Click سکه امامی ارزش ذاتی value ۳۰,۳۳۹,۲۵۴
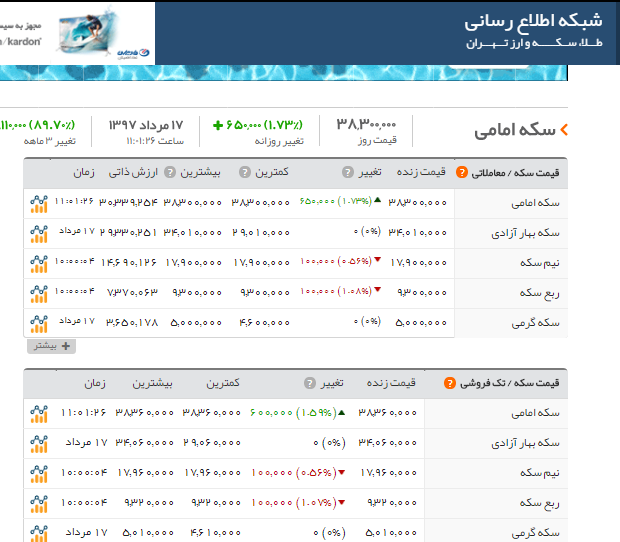 (129, 202)
